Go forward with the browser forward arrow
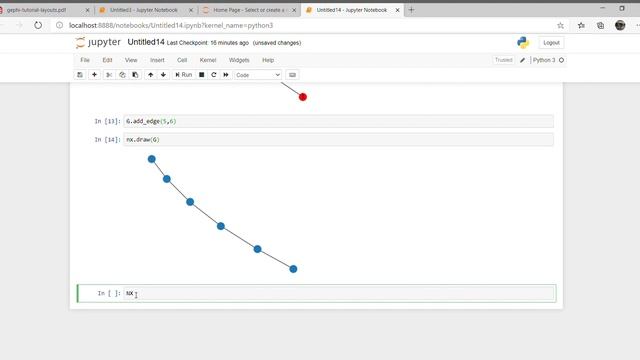Viewport: 640px width, 360px height. point(19,25)
